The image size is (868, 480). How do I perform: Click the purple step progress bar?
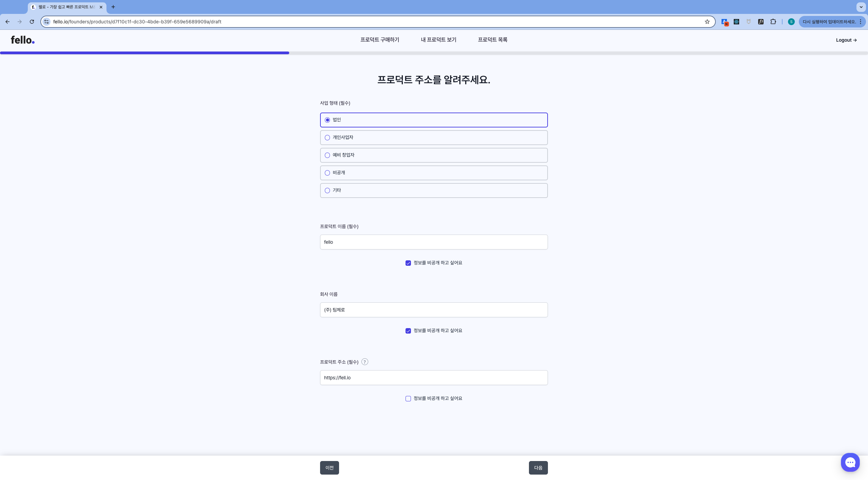(x=144, y=53)
